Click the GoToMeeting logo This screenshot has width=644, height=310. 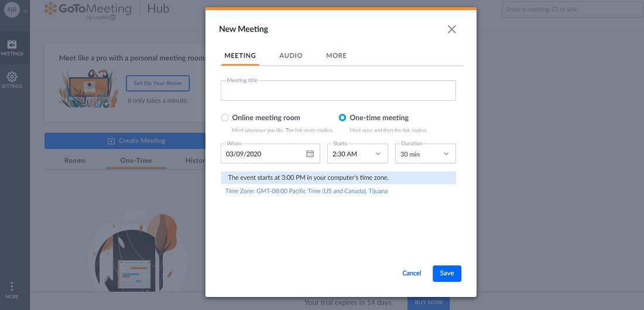(x=88, y=10)
